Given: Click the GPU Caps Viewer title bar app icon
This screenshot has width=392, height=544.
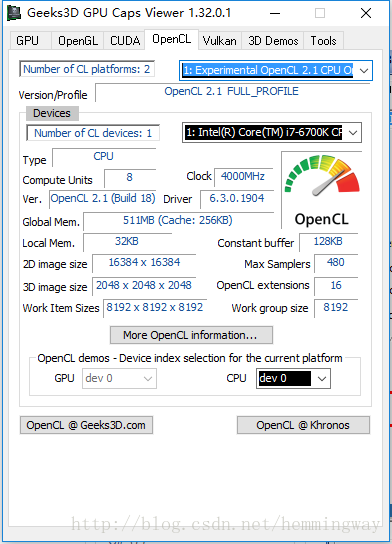Looking at the screenshot, I should click(14, 13).
